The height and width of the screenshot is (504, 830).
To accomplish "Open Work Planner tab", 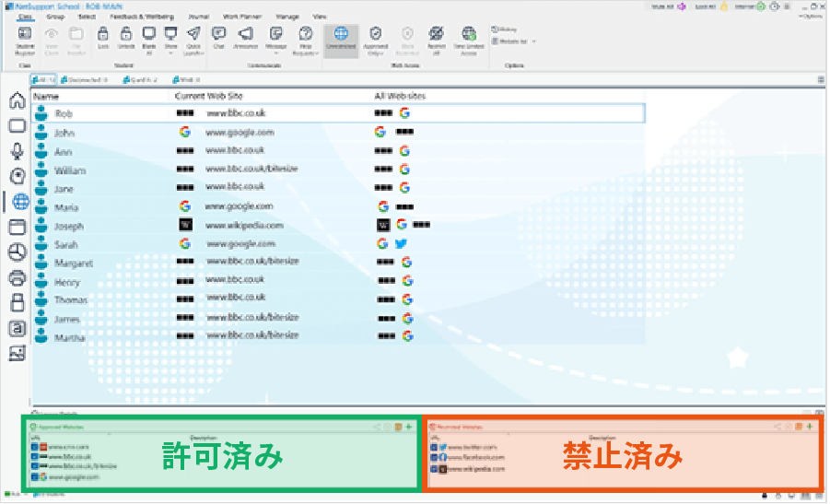I will tap(242, 17).
